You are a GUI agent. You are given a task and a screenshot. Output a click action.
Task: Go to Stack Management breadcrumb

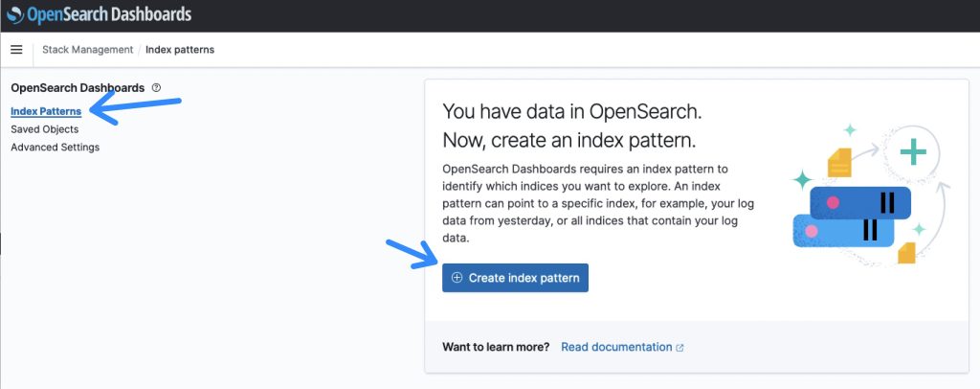pyautogui.click(x=87, y=50)
